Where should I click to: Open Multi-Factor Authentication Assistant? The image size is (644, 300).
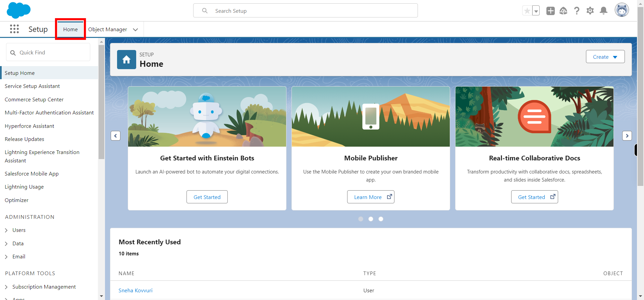tap(49, 113)
